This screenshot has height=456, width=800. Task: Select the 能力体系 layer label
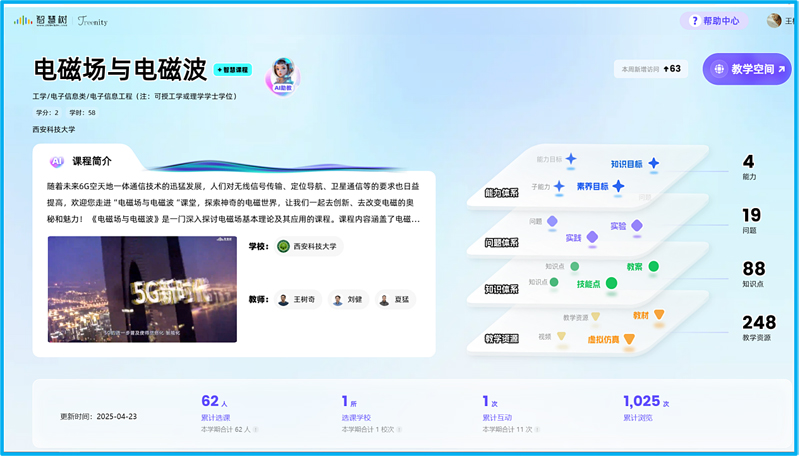coord(501,192)
